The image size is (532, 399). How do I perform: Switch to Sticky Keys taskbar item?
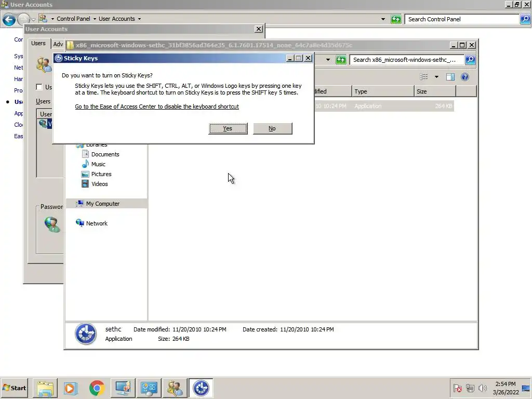[x=201, y=388]
